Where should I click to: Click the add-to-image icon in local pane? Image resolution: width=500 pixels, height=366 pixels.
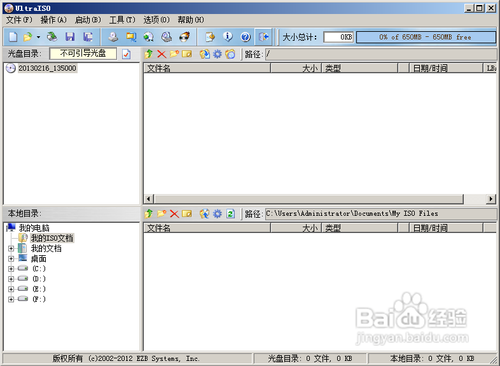[x=205, y=214]
